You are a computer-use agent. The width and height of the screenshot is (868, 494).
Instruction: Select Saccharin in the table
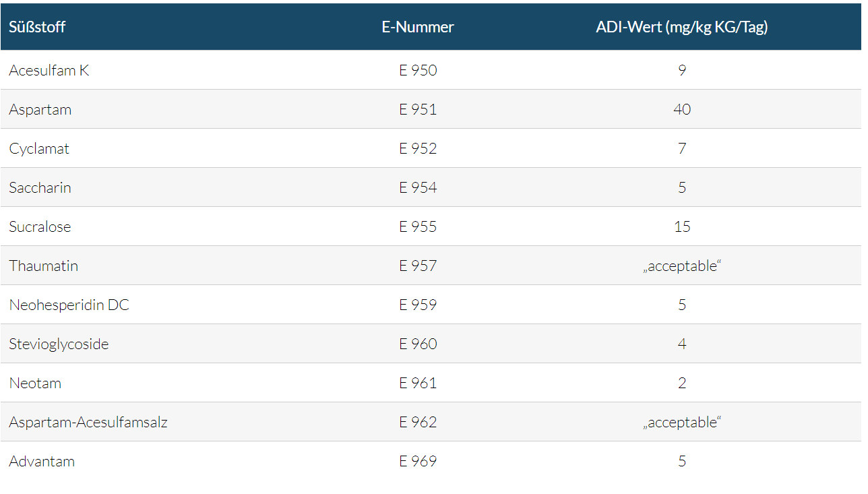coord(40,187)
